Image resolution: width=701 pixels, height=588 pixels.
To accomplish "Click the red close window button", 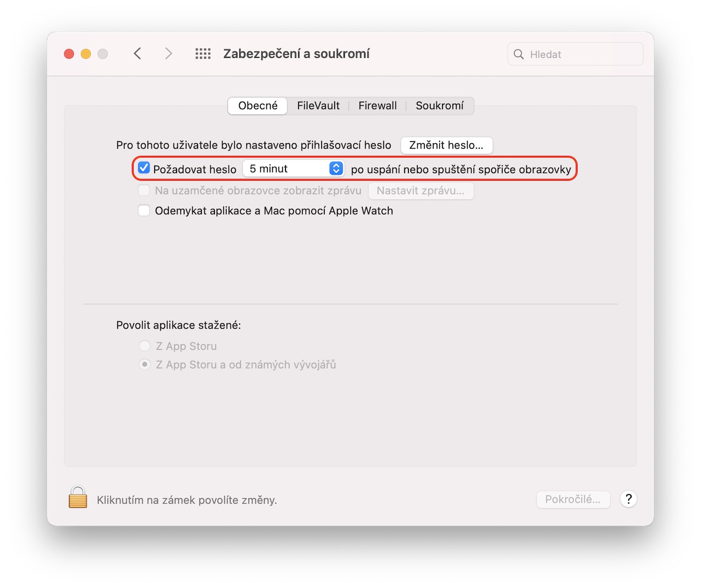I will (69, 54).
